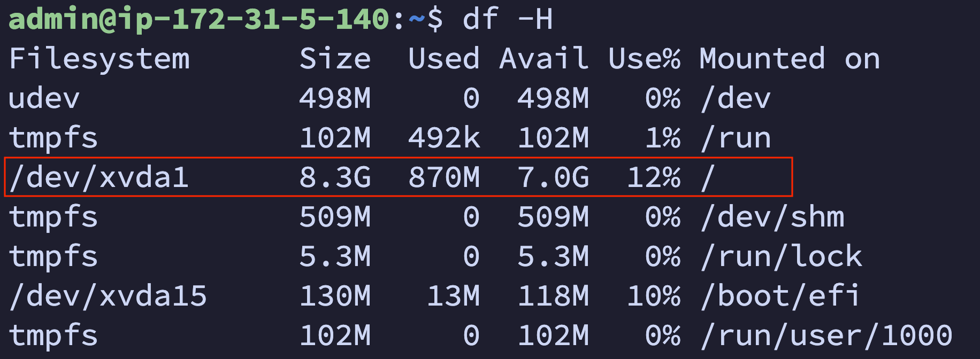Click the 7.0G available value

click(553, 177)
